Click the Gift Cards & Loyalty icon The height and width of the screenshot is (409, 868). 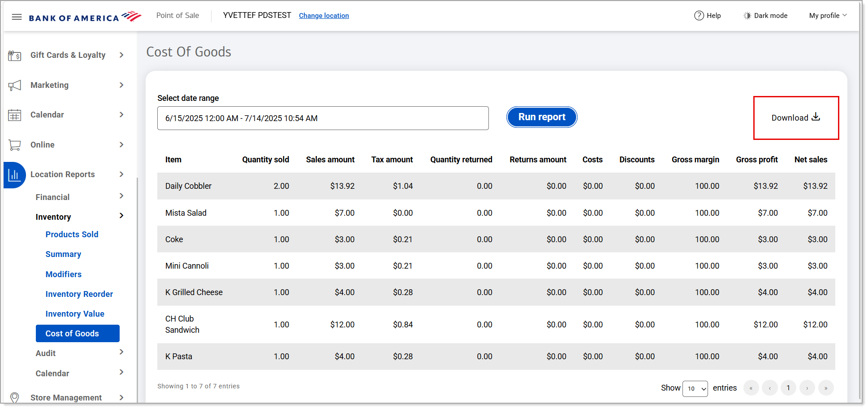pyautogui.click(x=15, y=56)
